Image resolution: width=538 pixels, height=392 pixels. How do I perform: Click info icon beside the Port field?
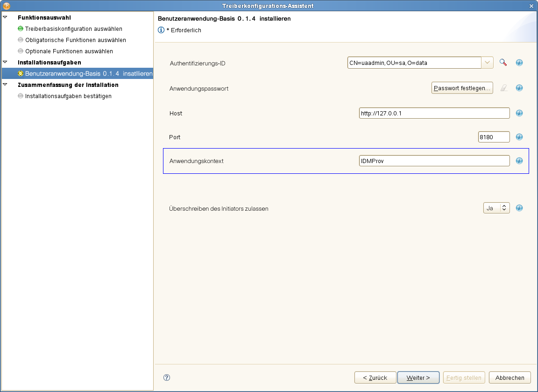click(519, 137)
